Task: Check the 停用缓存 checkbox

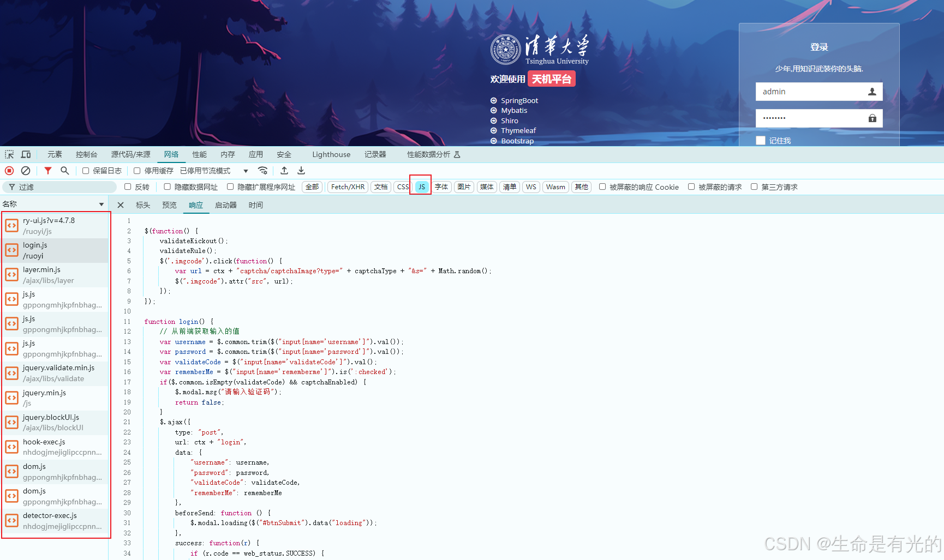Action: click(x=137, y=171)
